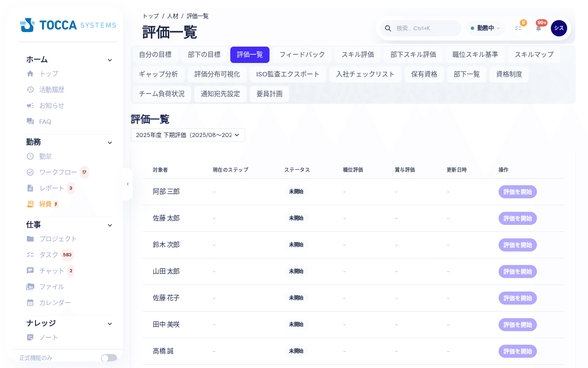
Task: Open the 経費 receipt icon
Action: click(x=30, y=204)
